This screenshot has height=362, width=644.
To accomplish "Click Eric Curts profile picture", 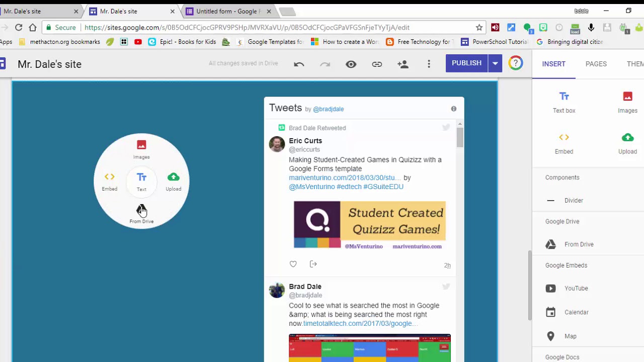I will [x=277, y=144].
